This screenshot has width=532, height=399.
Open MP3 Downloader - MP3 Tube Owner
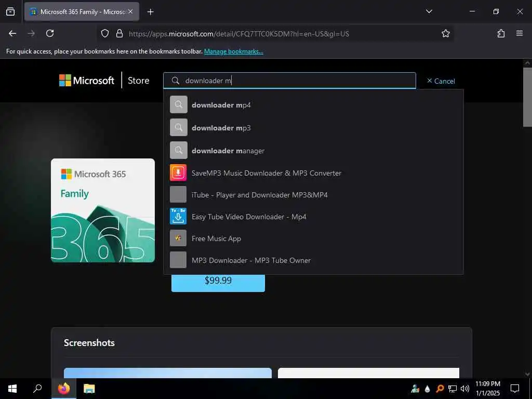pos(313,260)
